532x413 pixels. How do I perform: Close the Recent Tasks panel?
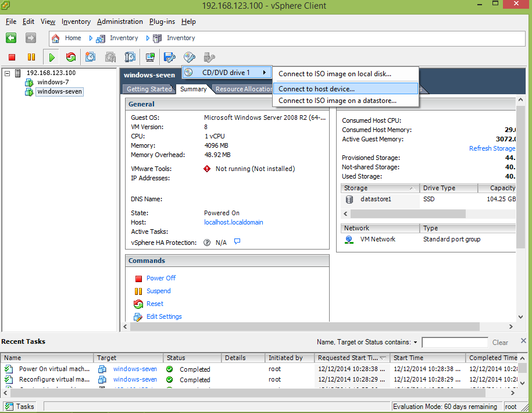[x=523, y=340]
